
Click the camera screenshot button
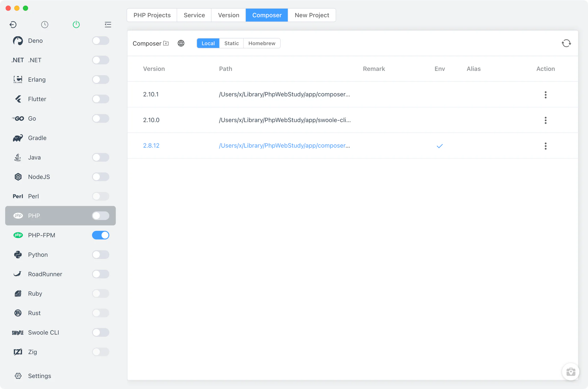(x=571, y=372)
